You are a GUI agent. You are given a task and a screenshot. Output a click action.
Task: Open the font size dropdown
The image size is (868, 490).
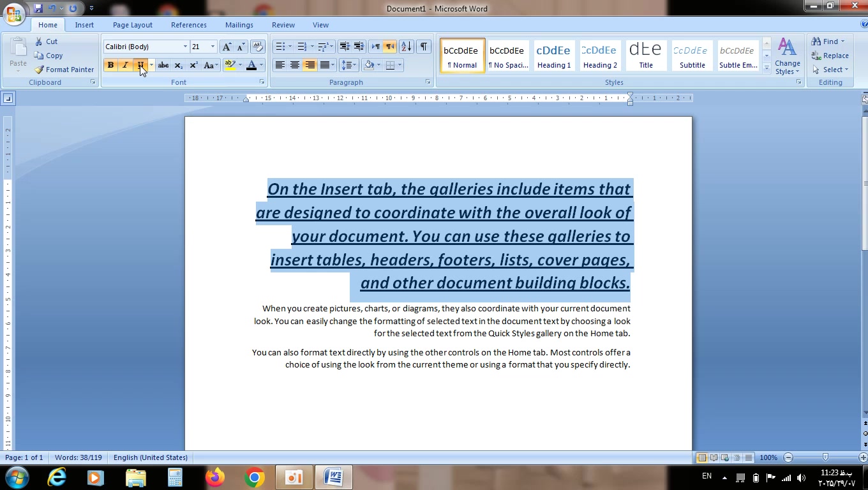(x=213, y=47)
